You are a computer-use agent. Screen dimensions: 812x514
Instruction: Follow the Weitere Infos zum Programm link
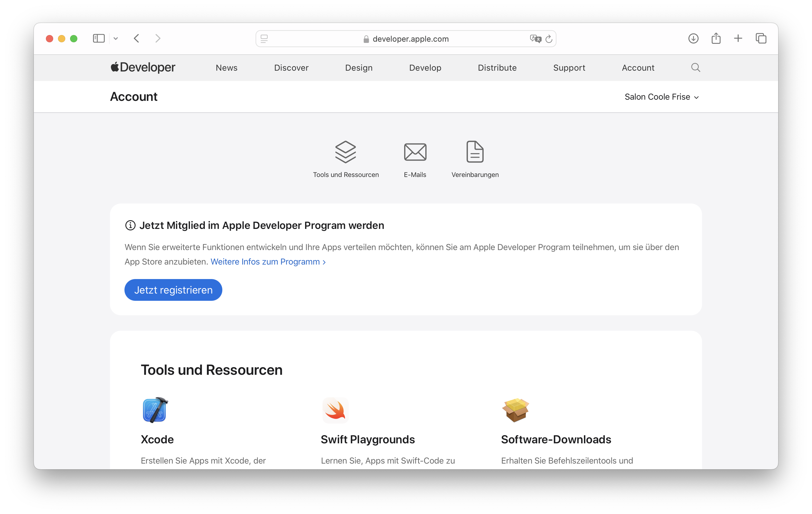(268, 262)
